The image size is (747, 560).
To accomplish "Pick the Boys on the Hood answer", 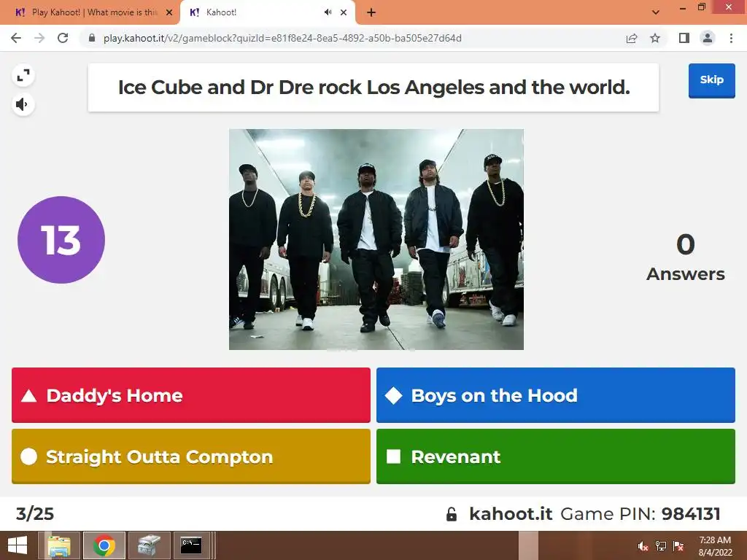I will click(555, 395).
